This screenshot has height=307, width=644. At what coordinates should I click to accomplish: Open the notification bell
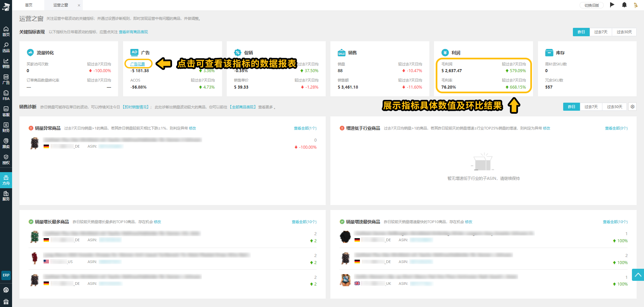click(624, 5)
